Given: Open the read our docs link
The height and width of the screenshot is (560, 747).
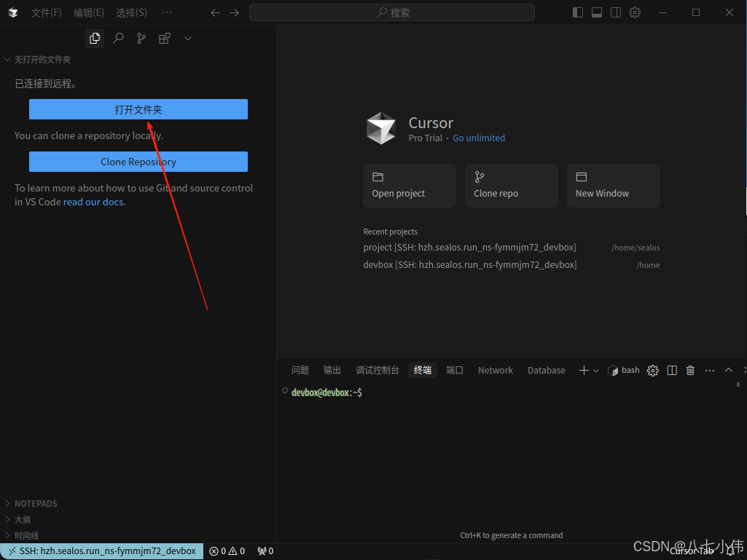Looking at the screenshot, I should pos(93,202).
